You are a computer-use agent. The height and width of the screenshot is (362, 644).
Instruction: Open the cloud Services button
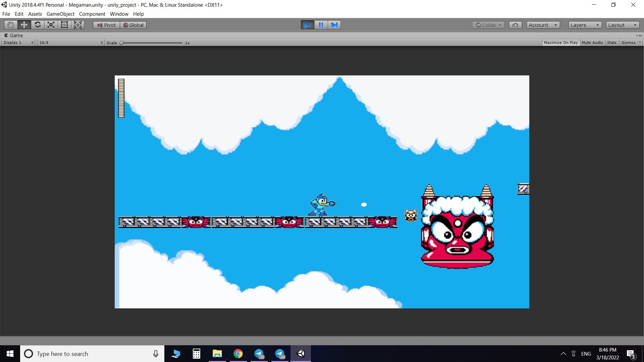click(x=515, y=25)
